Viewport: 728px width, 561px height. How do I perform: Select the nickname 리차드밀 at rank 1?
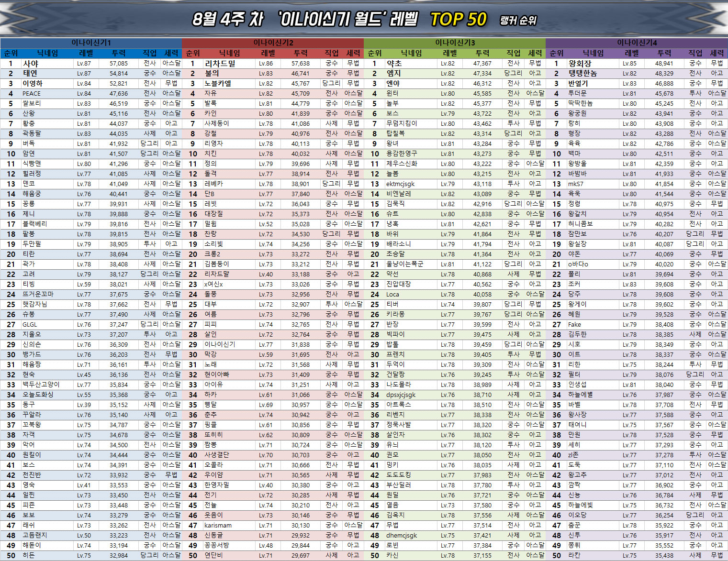[220, 63]
